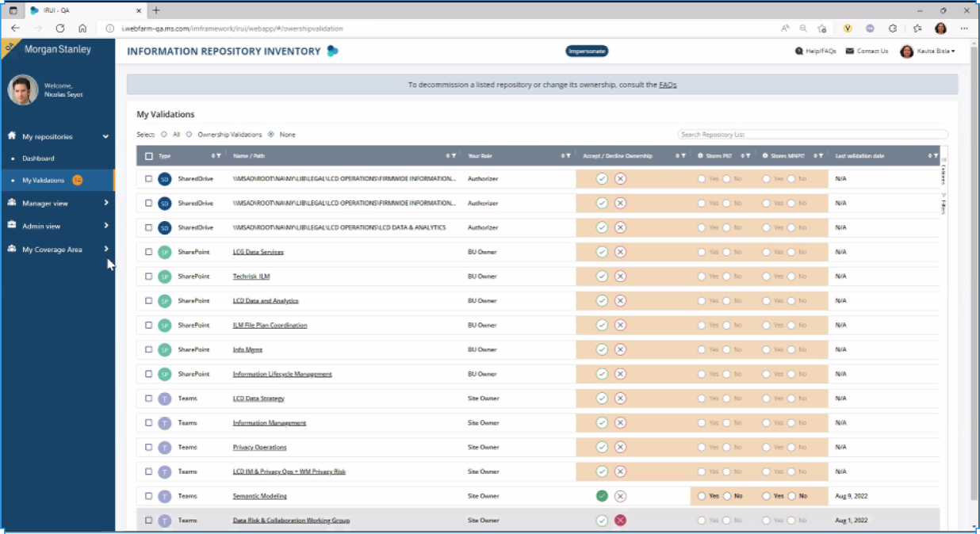Open Data Risk & Collaboration Working Group link
The height and width of the screenshot is (534, 980).
(x=291, y=521)
